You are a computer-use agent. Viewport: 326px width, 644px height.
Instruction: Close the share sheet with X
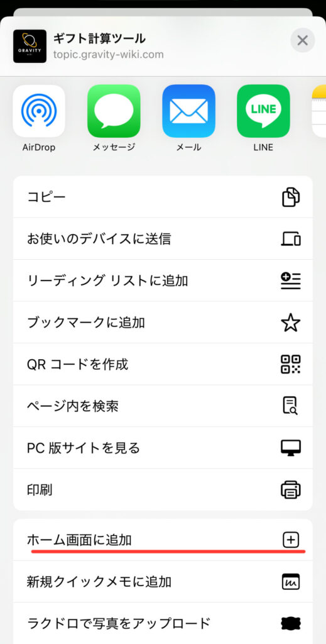click(303, 40)
